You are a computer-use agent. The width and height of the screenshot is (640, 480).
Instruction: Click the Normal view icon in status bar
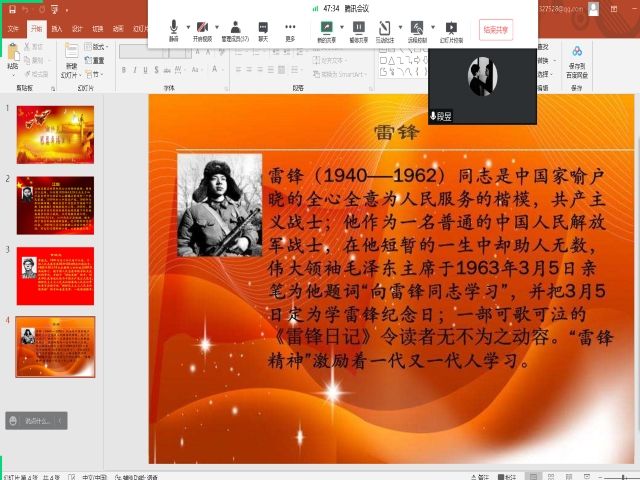(533, 476)
